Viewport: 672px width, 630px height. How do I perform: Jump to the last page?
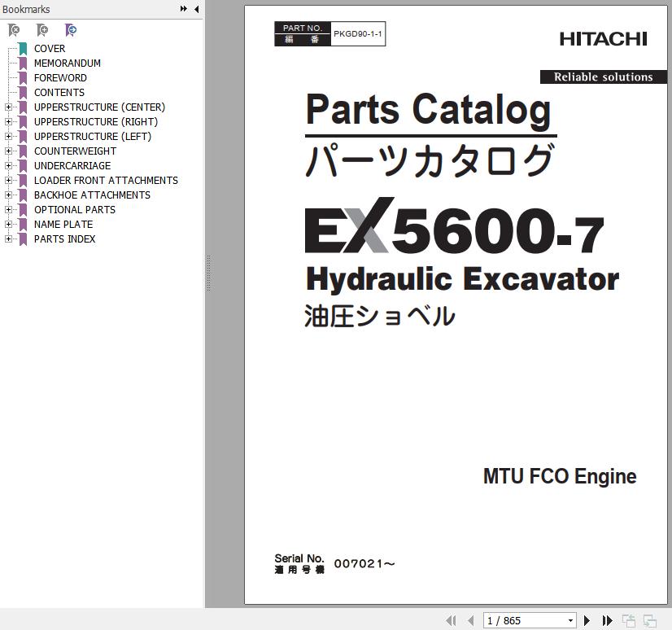click(607, 620)
